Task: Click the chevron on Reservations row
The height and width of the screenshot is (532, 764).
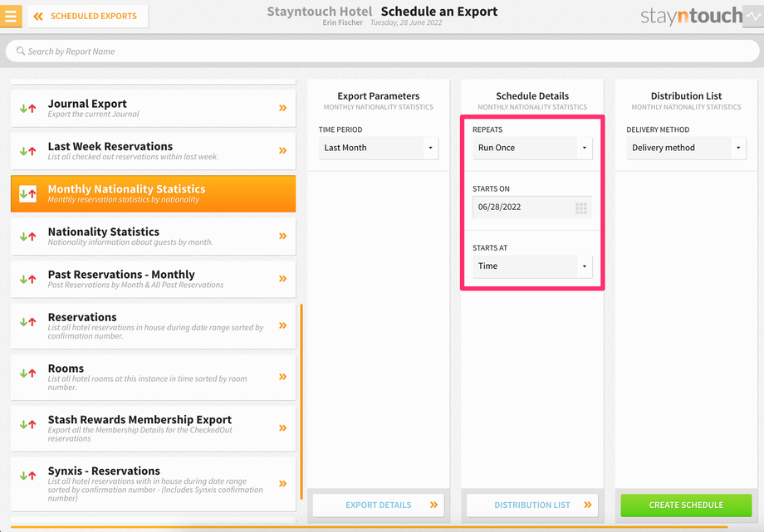Action: tap(282, 325)
